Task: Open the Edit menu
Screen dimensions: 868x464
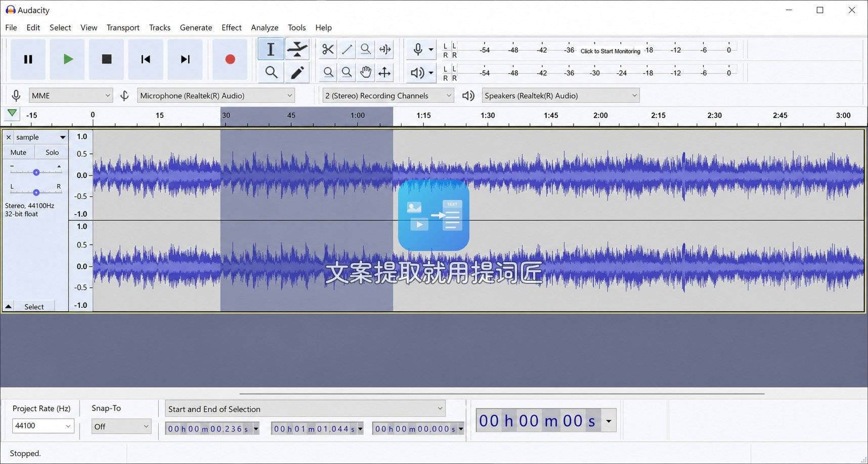Action: point(33,27)
